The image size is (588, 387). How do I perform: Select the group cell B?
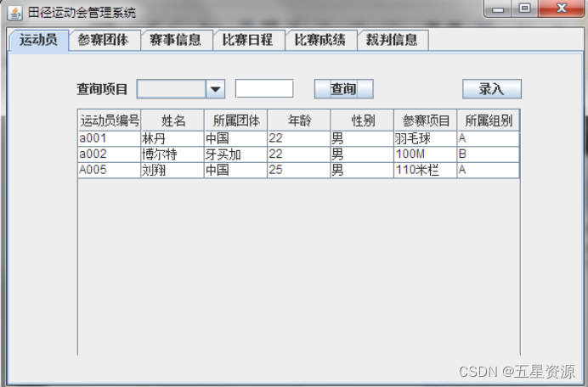pyautogui.click(x=489, y=154)
